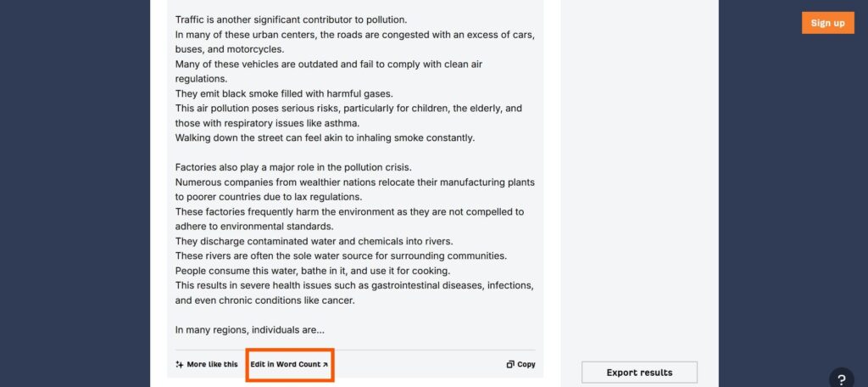
Task: Click the More like this label
Action: click(x=212, y=364)
